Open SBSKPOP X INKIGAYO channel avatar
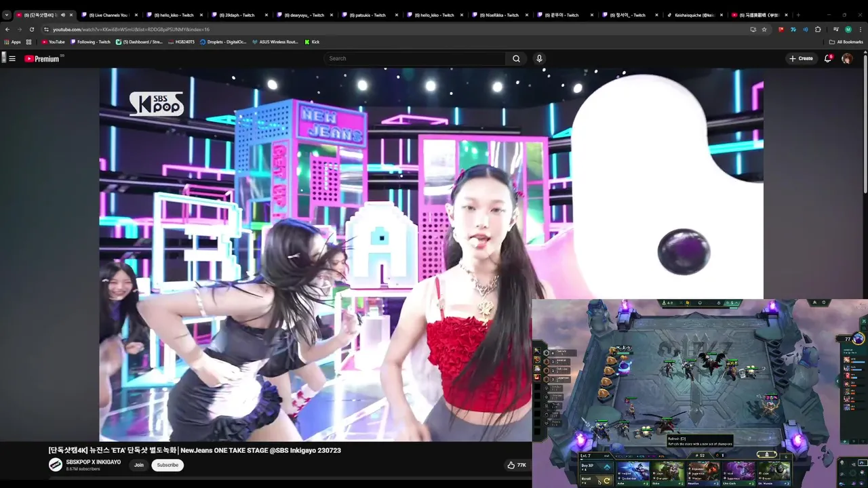This screenshot has height=488, width=868. pyautogui.click(x=55, y=465)
